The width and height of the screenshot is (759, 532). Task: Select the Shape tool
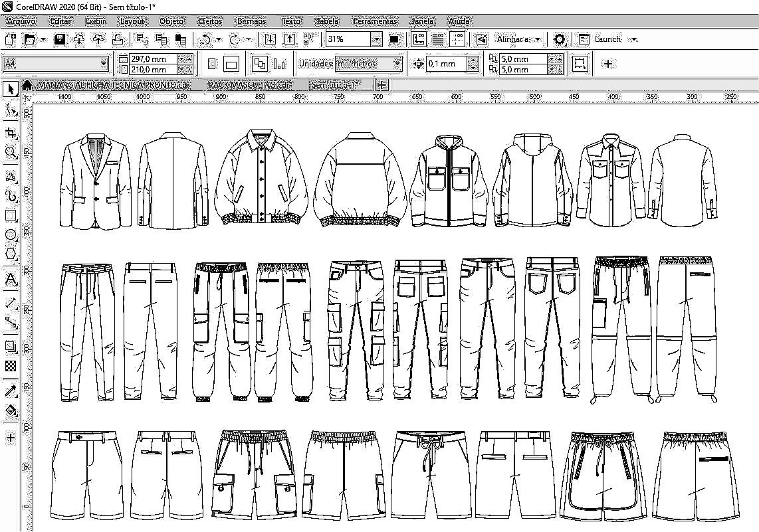coord(11,110)
